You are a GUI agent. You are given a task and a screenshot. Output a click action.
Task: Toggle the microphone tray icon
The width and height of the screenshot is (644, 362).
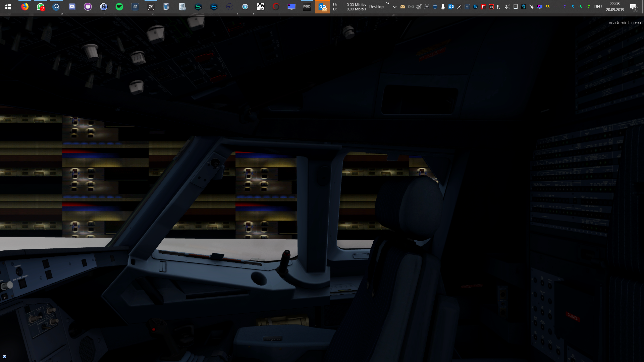pyautogui.click(x=443, y=7)
